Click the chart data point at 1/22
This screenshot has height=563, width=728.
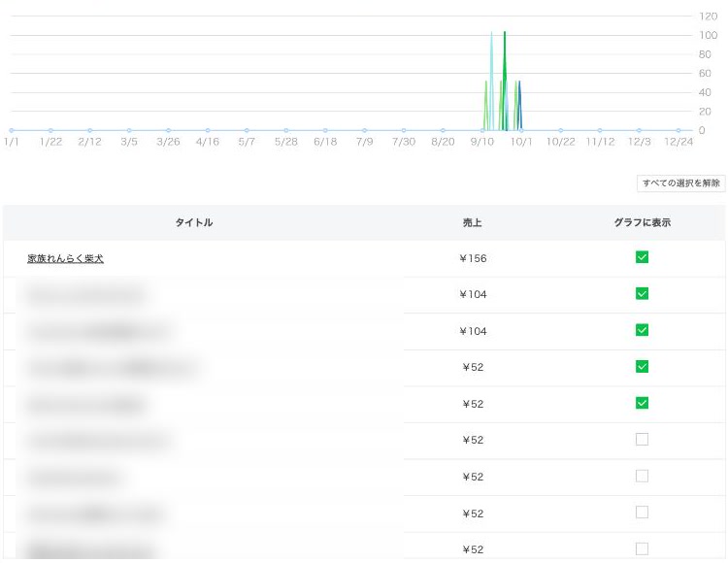[50, 130]
